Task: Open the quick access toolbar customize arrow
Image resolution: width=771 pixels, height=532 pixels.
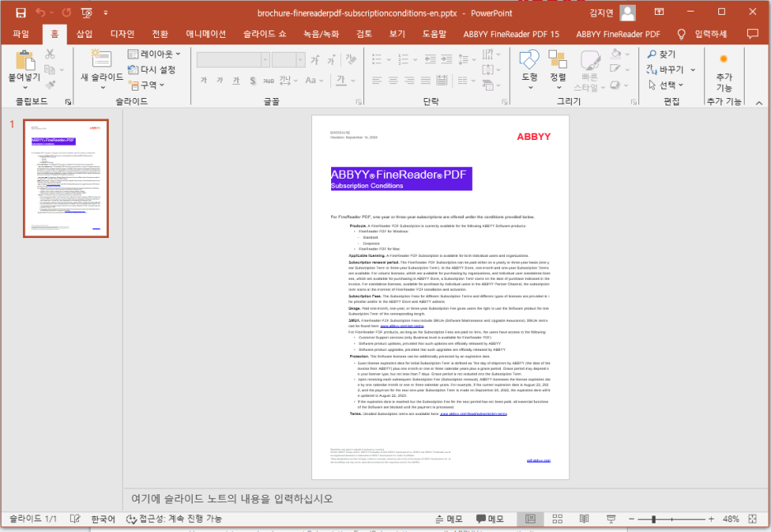Action: [105, 13]
